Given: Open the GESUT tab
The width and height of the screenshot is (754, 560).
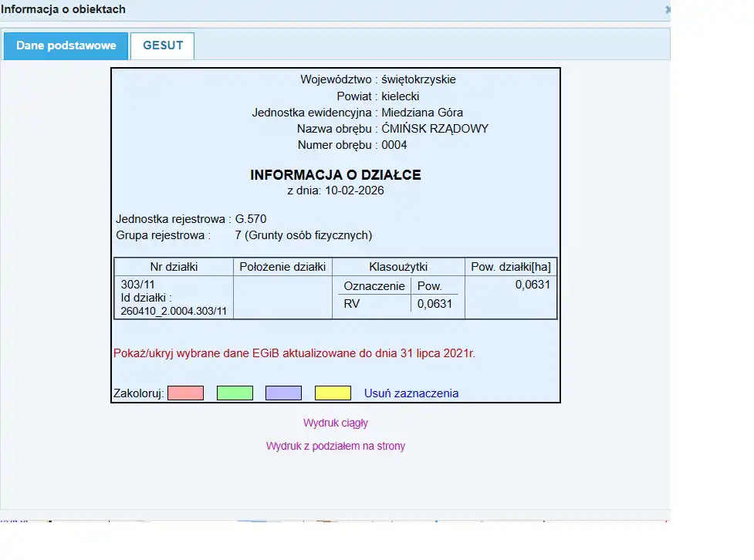Looking at the screenshot, I should point(163,46).
